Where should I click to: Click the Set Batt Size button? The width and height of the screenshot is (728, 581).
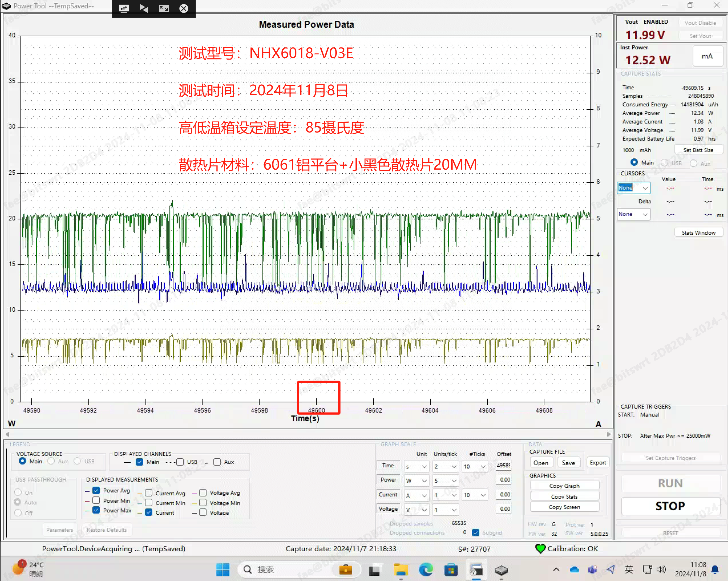click(x=698, y=150)
